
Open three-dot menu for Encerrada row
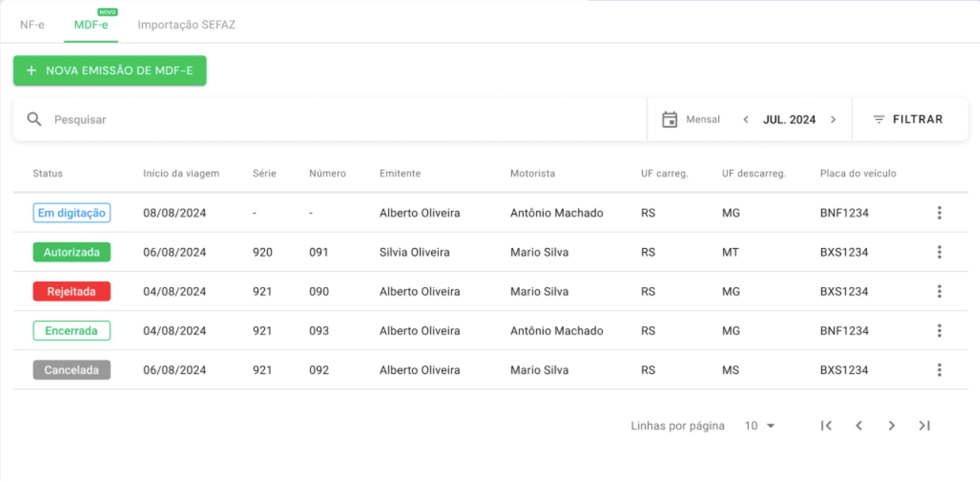(939, 331)
